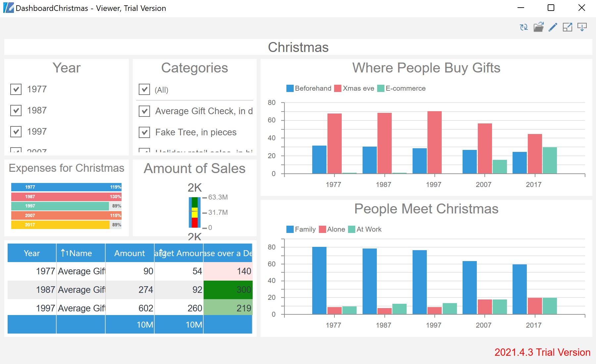Click the 2007 expenses bar at 115%
Viewport: 596px width, 364px height.
[x=66, y=215]
